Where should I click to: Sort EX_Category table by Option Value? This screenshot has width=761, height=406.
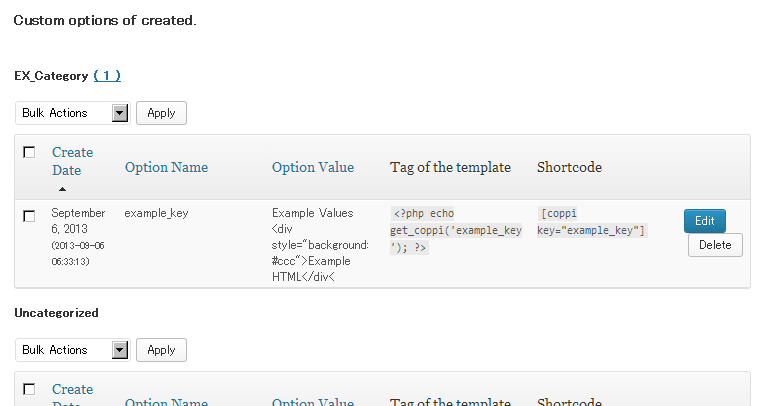313,167
